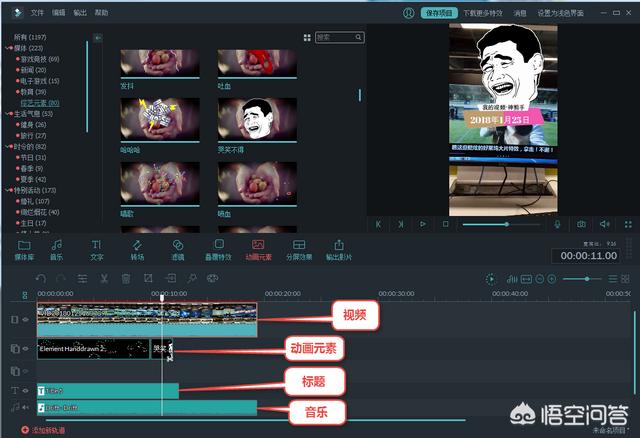Open the 输出 menu

point(80,14)
